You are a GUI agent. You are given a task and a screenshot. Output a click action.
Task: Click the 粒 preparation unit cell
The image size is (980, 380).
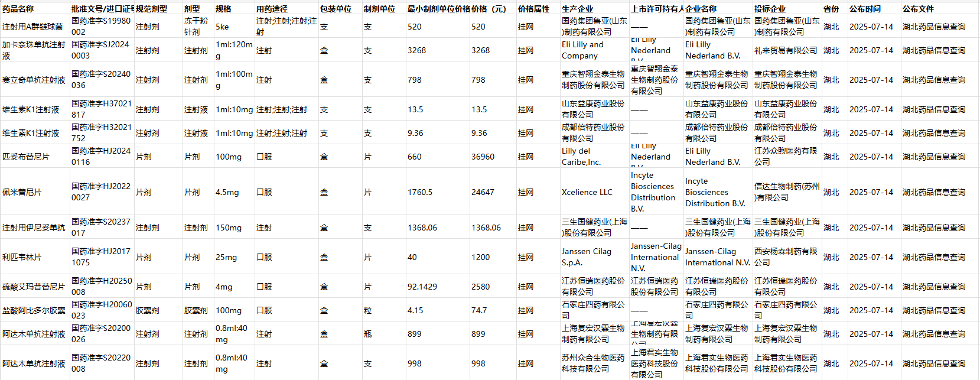pos(384,310)
